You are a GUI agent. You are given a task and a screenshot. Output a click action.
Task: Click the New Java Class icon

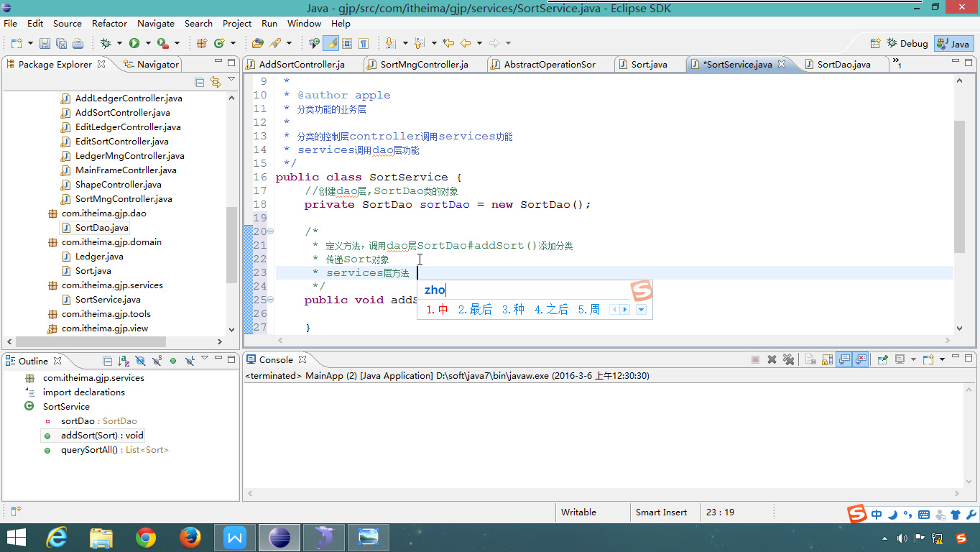pyautogui.click(x=219, y=44)
